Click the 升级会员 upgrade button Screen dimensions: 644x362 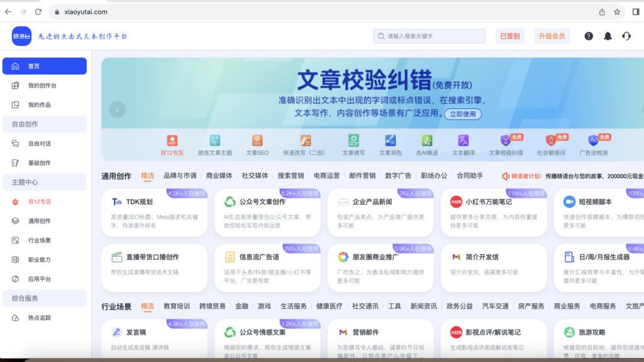552,37
